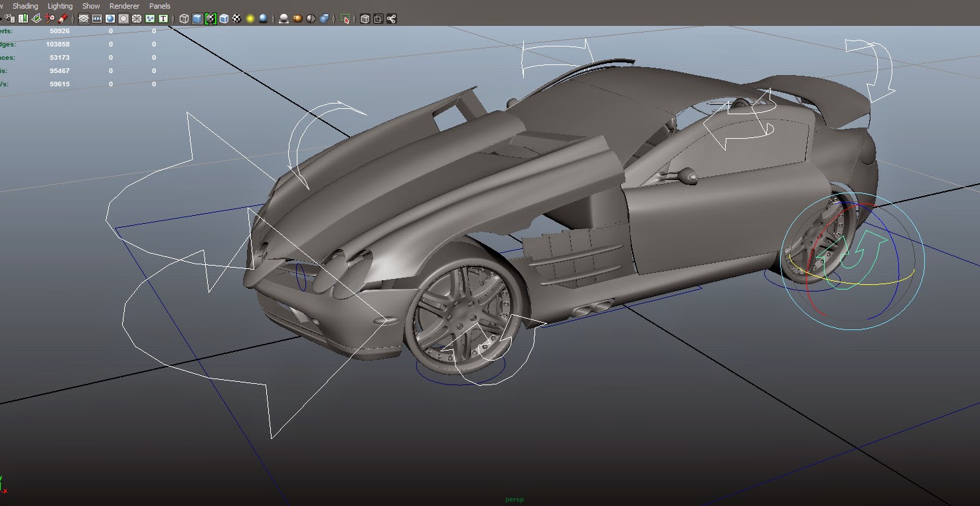Activate the 2D Pan/Zoom tool
The height and width of the screenshot is (506, 980).
point(50,19)
